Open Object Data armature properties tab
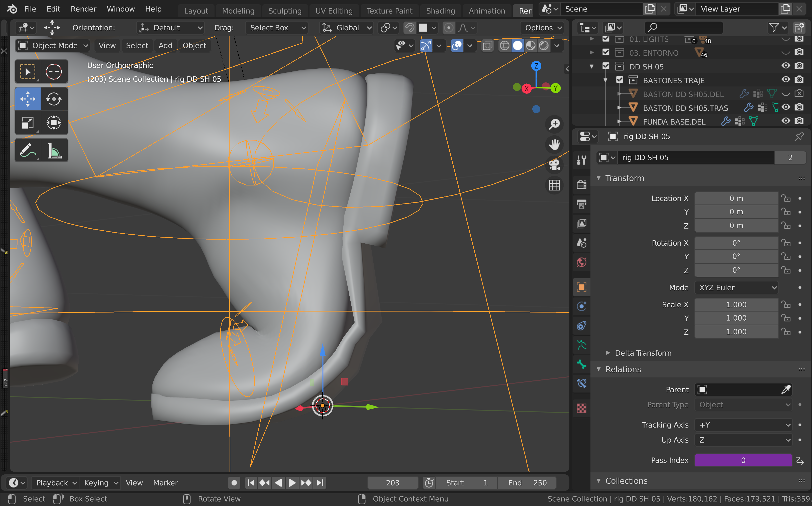Viewport: 812px width, 506px height. 581,345
